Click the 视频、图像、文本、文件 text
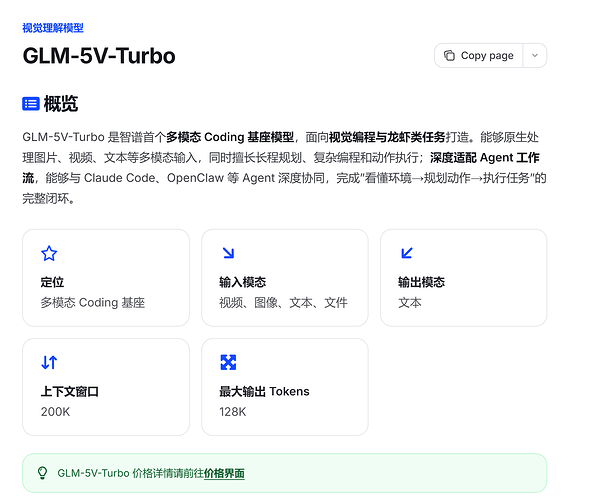Image resolution: width=611 pixels, height=499 pixels. [x=283, y=303]
